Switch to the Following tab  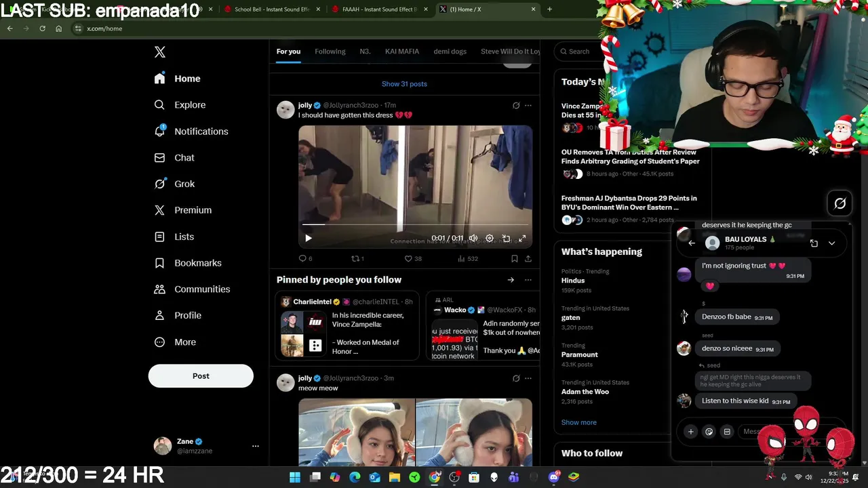tap(330, 52)
